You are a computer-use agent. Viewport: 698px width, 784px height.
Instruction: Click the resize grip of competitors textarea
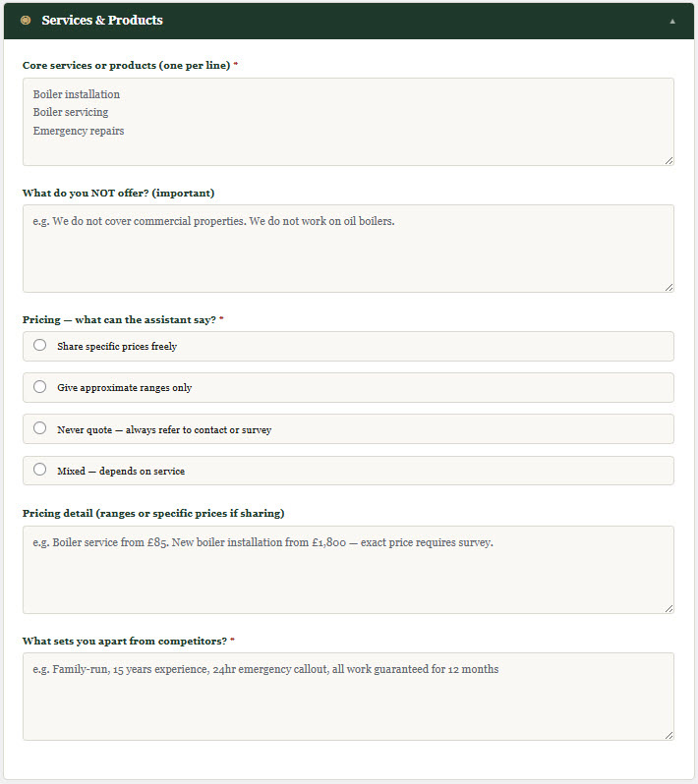click(x=669, y=735)
